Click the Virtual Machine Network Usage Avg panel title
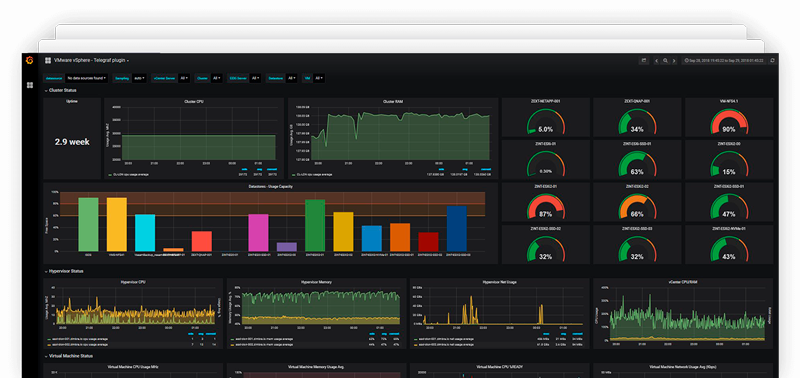 (x=683, y=367)
